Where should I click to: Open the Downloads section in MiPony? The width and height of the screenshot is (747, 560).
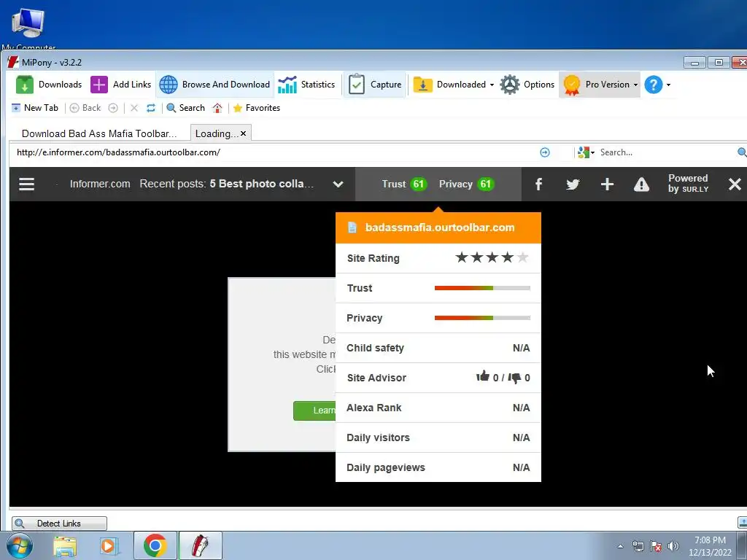(x=49, y=85)
